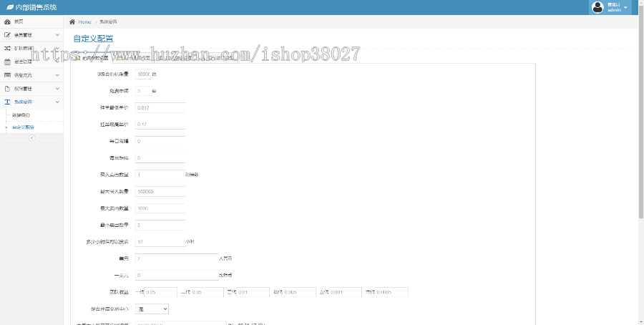Collapse the highlighted blue menu with T icon
Image resolution: width=644 pixels, height=325 pixels.
[x=31, y=102]
